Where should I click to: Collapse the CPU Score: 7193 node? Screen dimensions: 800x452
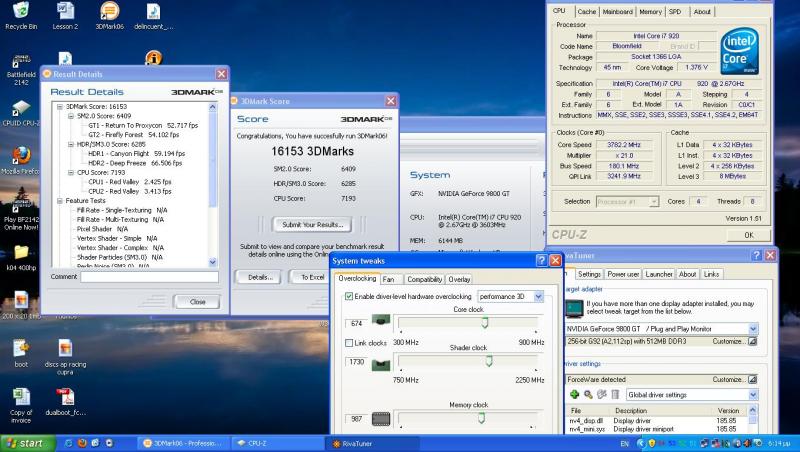point(71,172)
